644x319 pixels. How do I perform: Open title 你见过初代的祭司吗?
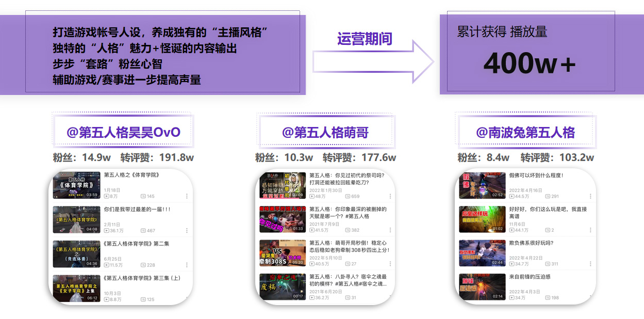tap(347, 179)
